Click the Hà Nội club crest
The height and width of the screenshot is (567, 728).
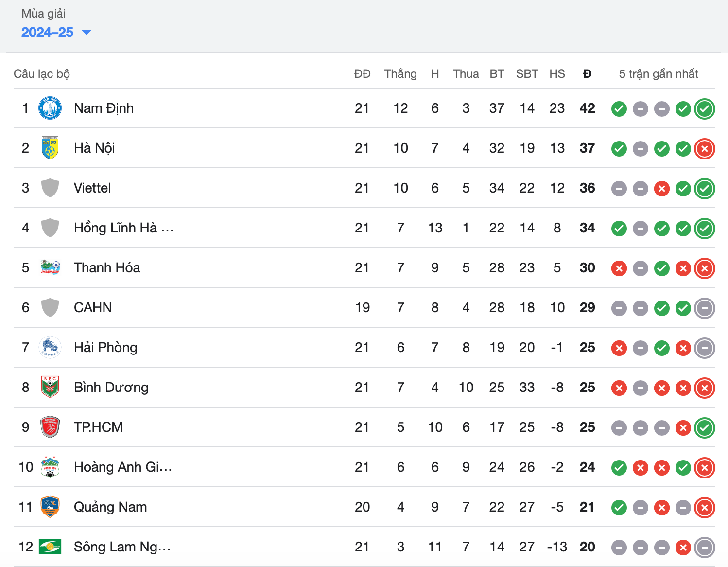tap(50, 148)
